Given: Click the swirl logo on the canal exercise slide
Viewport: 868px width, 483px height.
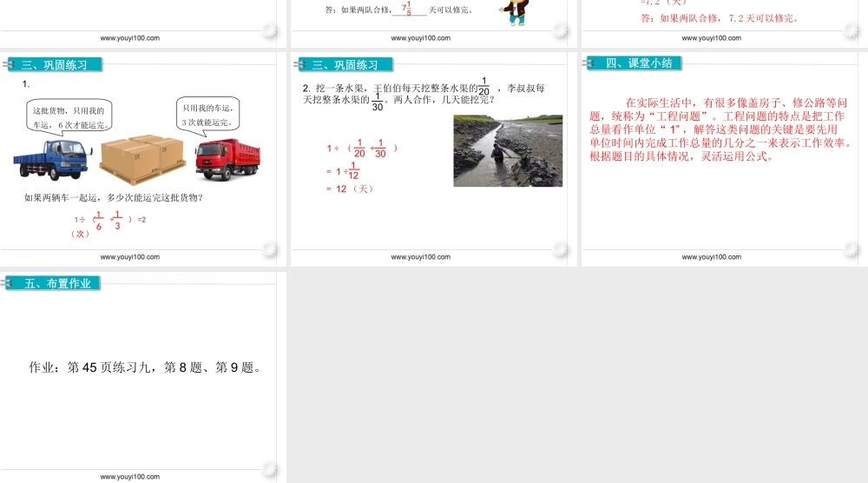Looking at the screenshot, I should pos(561,250).
